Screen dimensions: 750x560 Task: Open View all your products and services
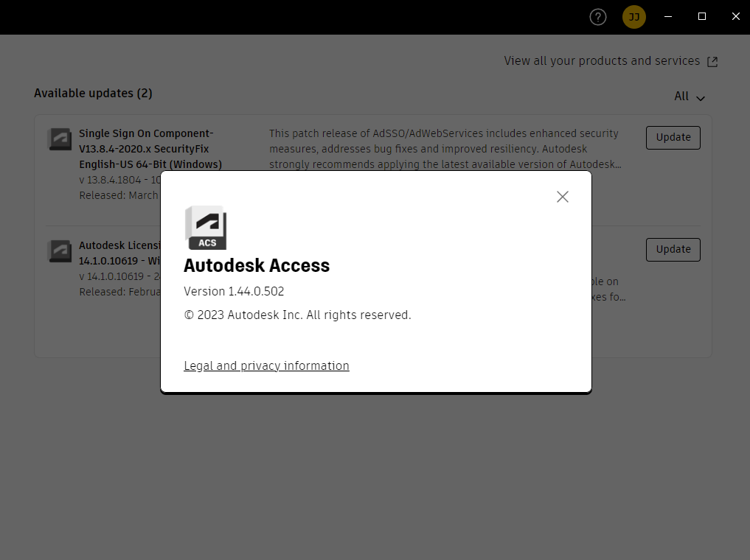pyautogui.click(x=601, y=61)
